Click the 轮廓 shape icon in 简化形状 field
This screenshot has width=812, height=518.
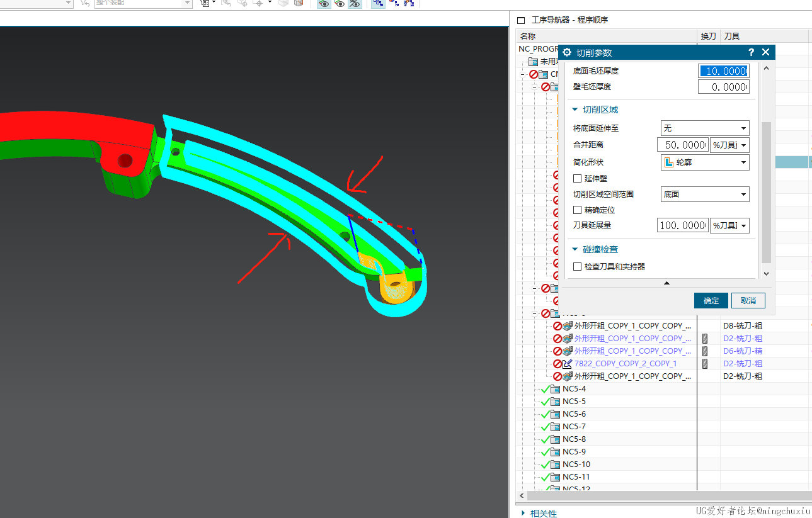(668, 162)
